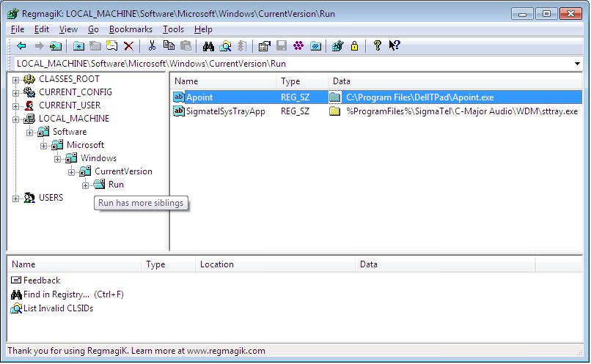
Task: Expand the CLASSES_ROOT tree node
Action: tap(15, 80)
